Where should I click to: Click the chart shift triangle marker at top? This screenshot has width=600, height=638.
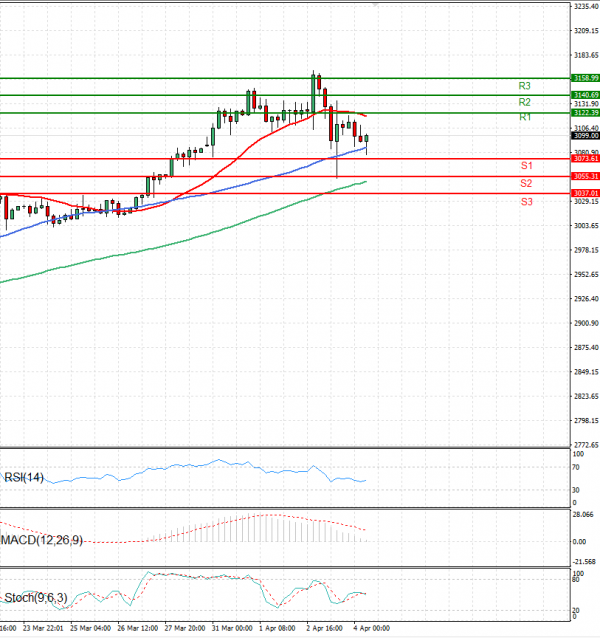375,4
